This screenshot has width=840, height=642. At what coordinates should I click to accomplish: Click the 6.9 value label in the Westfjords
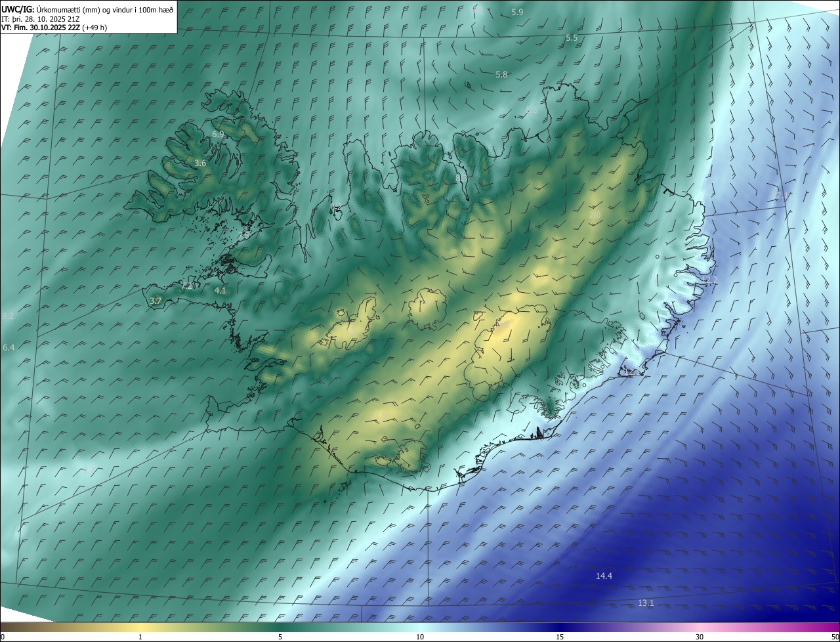tap(218, 135)
